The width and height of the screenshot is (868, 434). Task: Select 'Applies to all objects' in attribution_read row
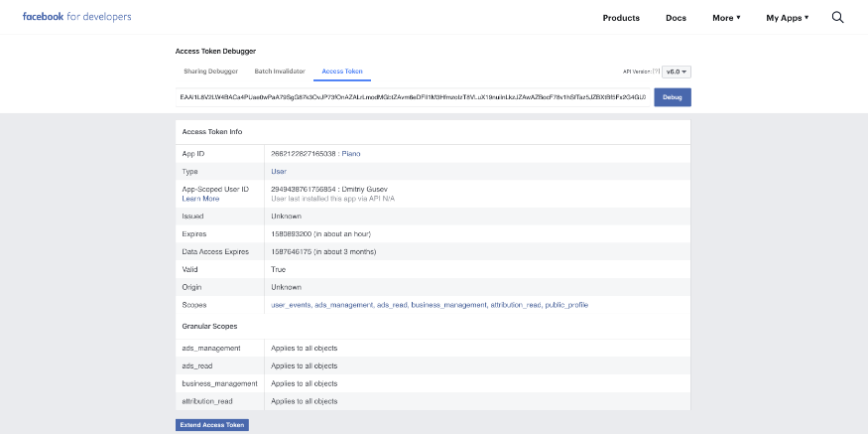pyautogui.click(x=304, y=401)
